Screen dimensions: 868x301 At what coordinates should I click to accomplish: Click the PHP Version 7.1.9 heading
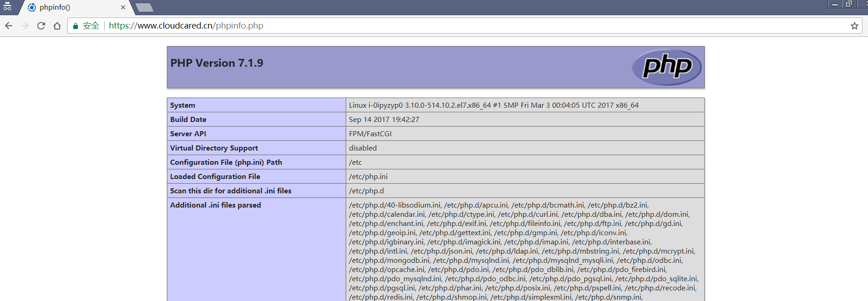click(x=217, y=63)
